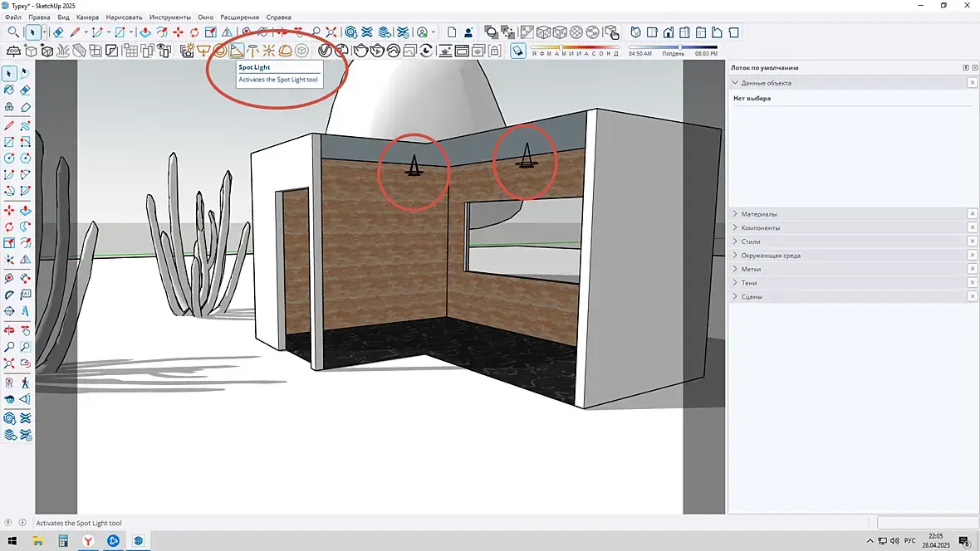Expand the Окружающая среда panel
Screen dimensions: 980x551
pyautogui.click(x=735, y=255)
